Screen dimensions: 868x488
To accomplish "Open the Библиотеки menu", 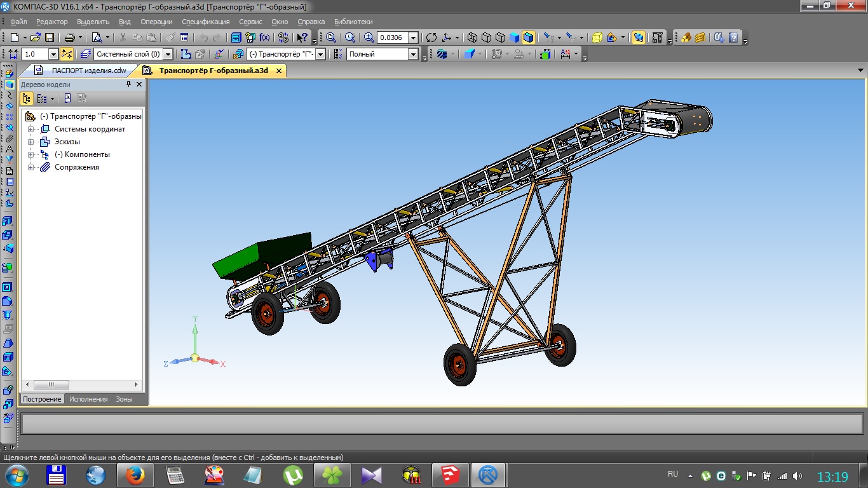I will point(353,22).
